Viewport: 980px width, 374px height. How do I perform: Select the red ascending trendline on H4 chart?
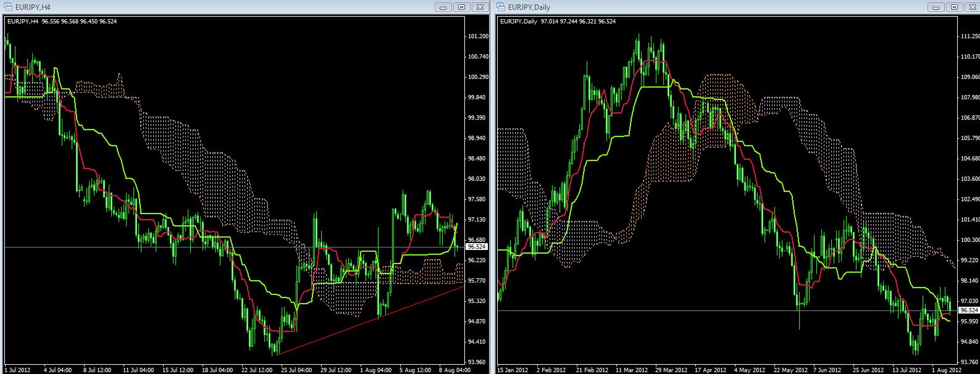[371, 321]
